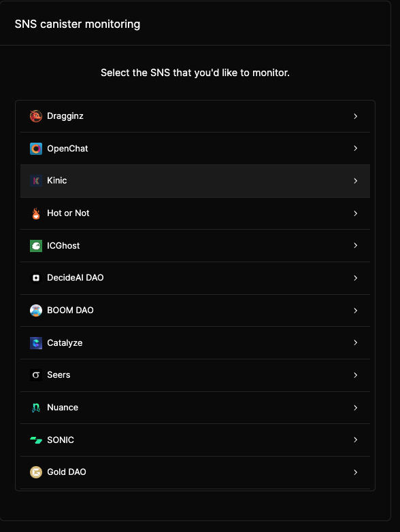Click the Dragginz dragon logo icon

tap(36, 116)
